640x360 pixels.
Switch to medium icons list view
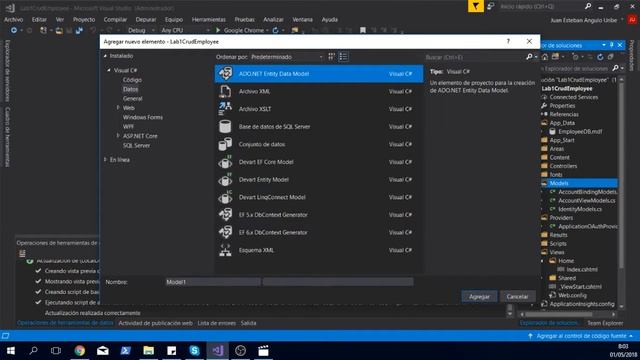[x=343, y=57]
